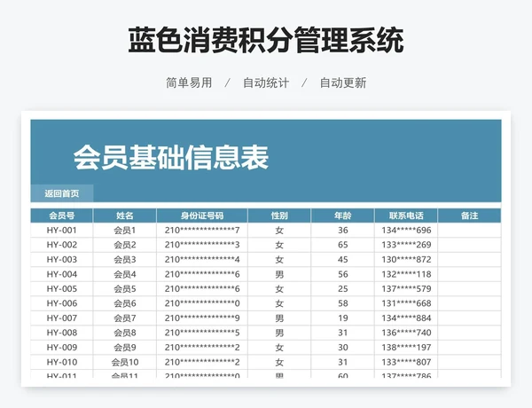Click phone number 131*****668
532x408 pixels.
(x=406, y=303)
